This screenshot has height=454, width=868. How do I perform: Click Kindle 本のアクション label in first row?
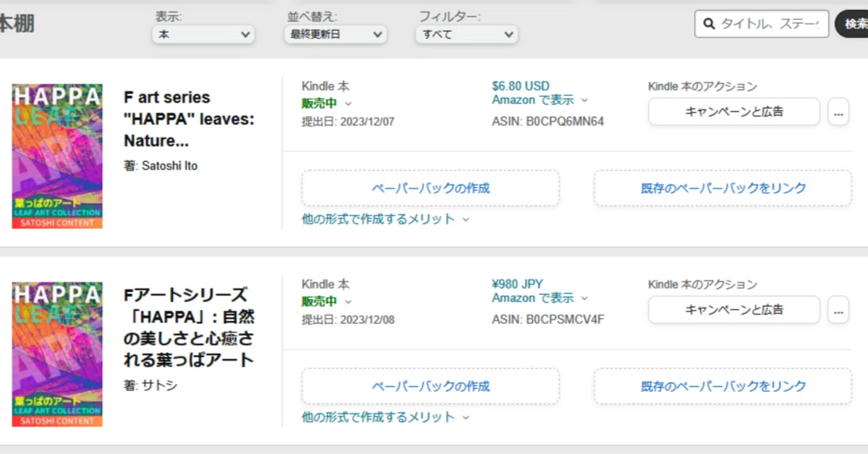click(x=702, y=86)
